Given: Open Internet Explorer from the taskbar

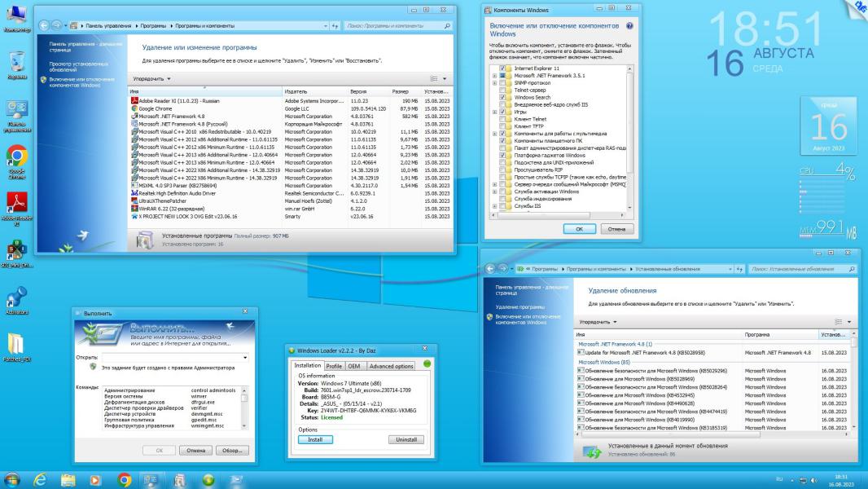Looking at the screenshot, I should pyautogui.click(x=40, y=479).
